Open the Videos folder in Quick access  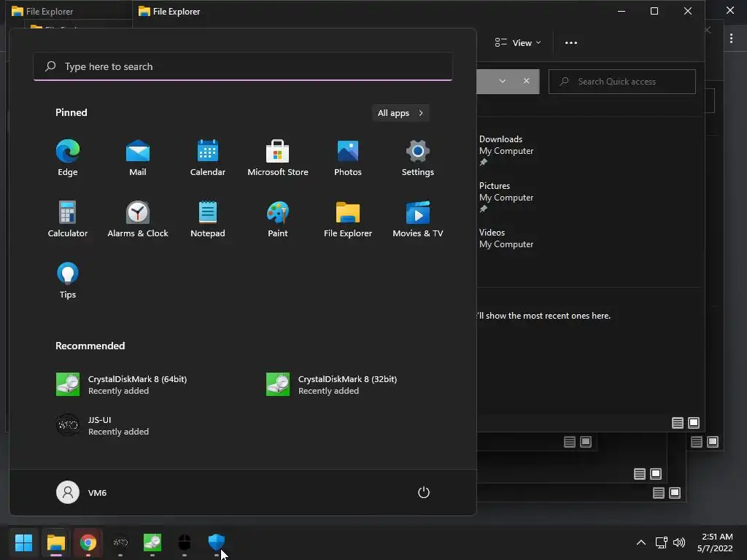[x=506, y=238]
